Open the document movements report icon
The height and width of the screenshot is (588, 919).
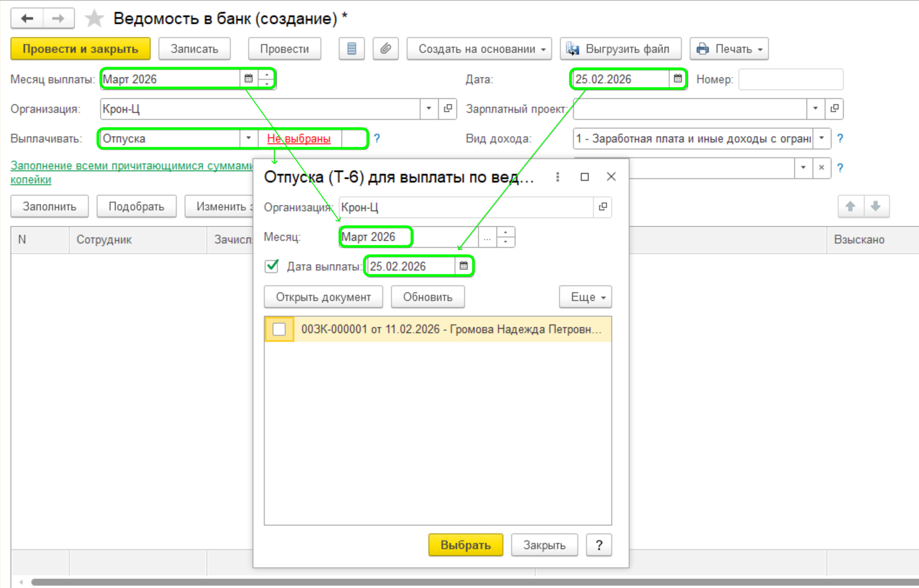tap(351, 49)
